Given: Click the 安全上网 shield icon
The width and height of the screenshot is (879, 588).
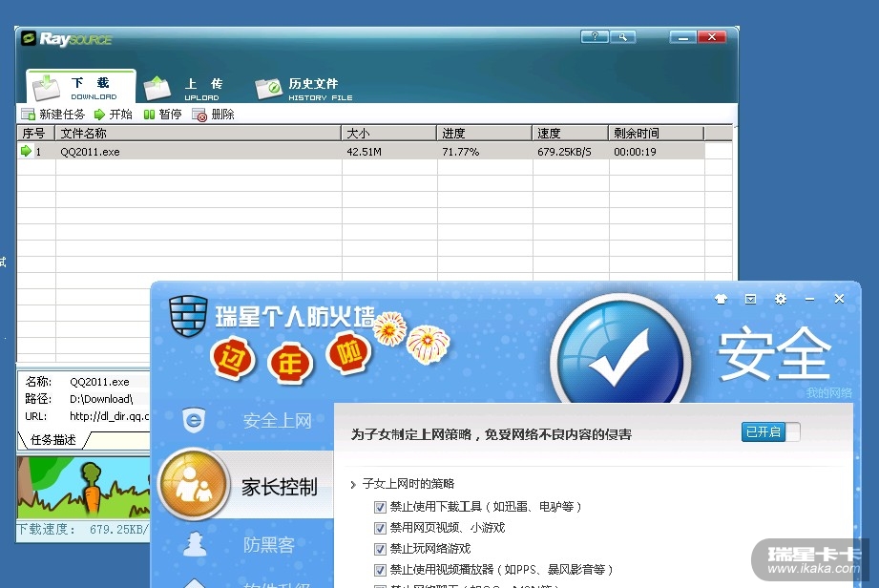Looking at the screenshot, I should [x=194, y=420].
